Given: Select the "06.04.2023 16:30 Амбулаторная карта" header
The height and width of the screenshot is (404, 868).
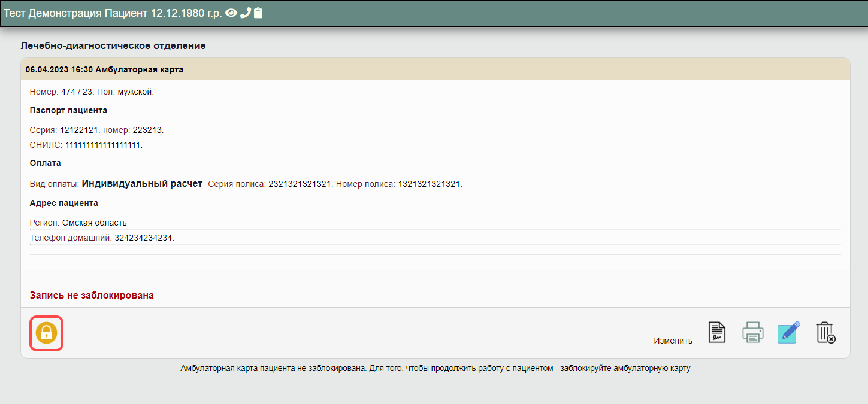Looking at the screenshot, I should (104, 69).
